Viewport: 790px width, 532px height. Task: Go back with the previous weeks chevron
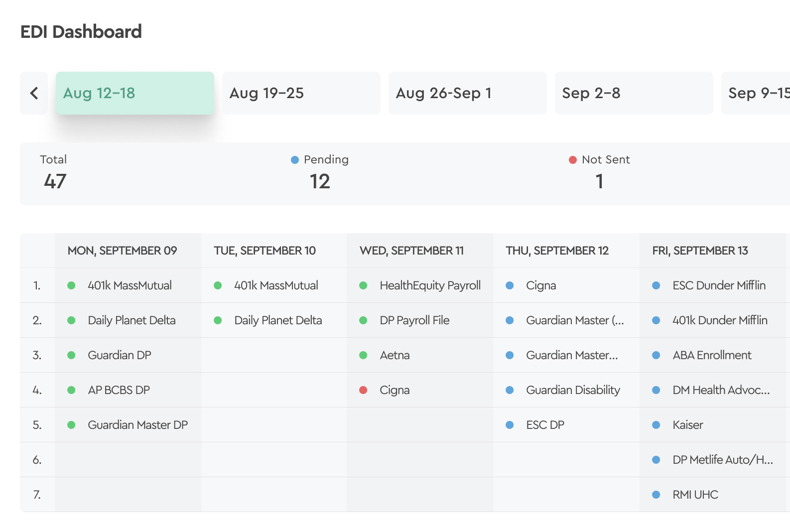[34, 93]
